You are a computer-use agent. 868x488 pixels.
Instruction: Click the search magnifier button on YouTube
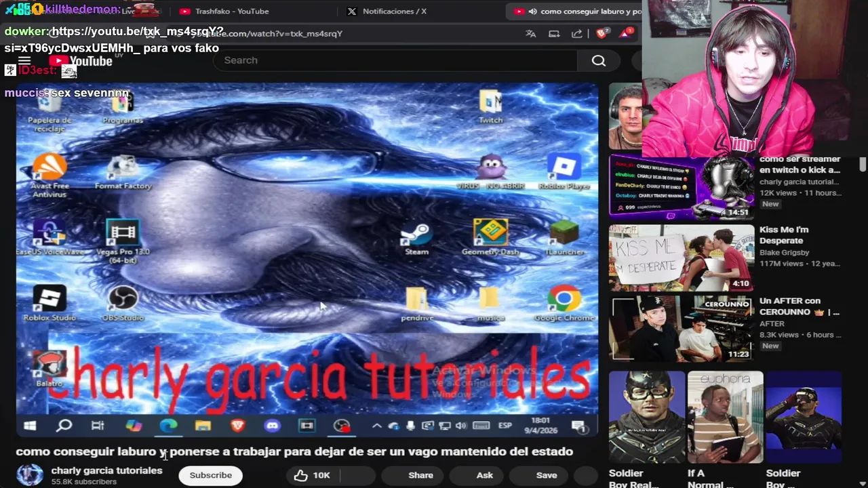[x=598, y=60]
